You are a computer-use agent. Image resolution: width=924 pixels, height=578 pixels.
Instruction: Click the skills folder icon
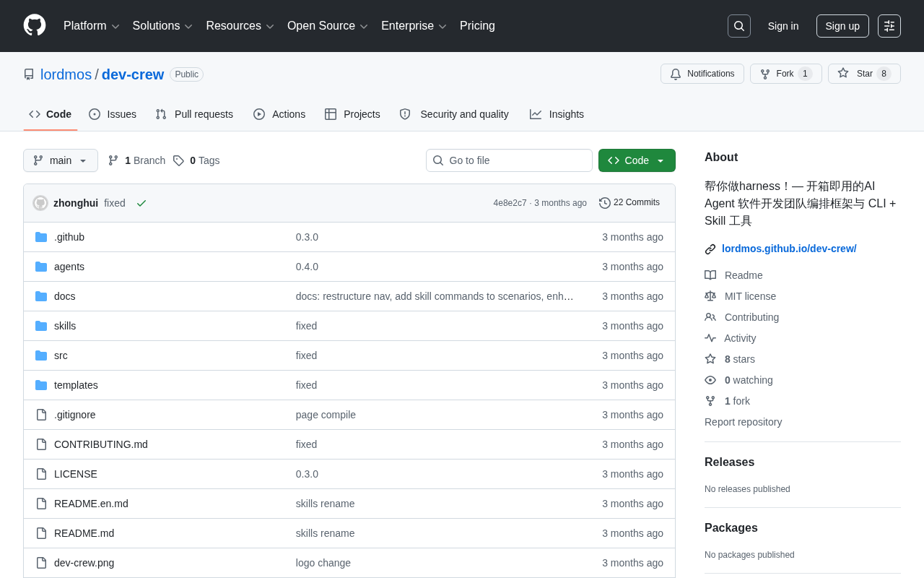41,326
